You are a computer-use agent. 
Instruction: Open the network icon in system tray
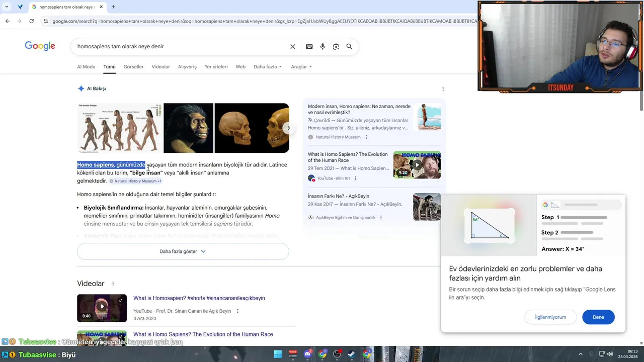602,354
